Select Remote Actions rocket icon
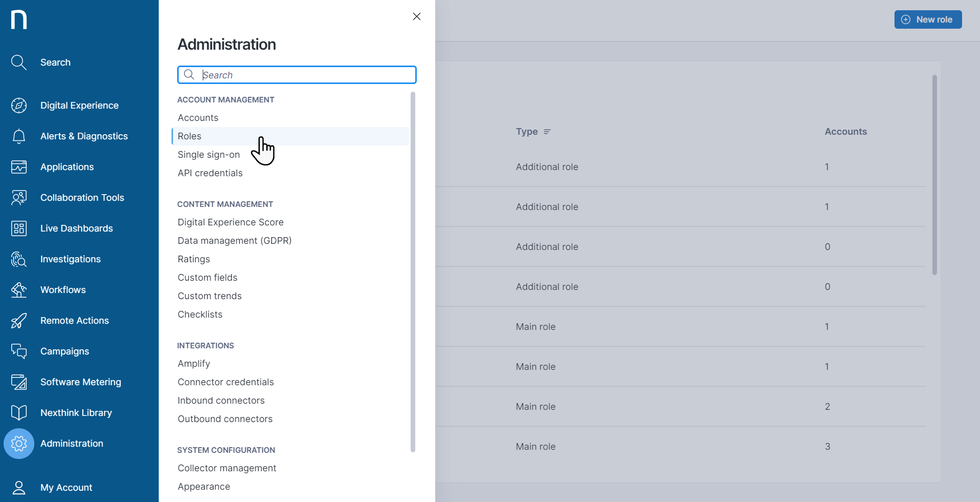This screenshot has height=502, width=980. 18,320
